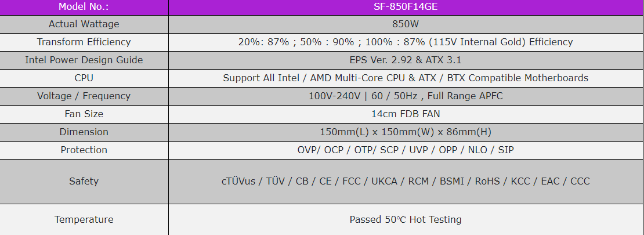Select the 150mm x 150mm x 86mm dimensions
Image resolution: width=644 pixels, height=235 pixels.
point(406,132)
